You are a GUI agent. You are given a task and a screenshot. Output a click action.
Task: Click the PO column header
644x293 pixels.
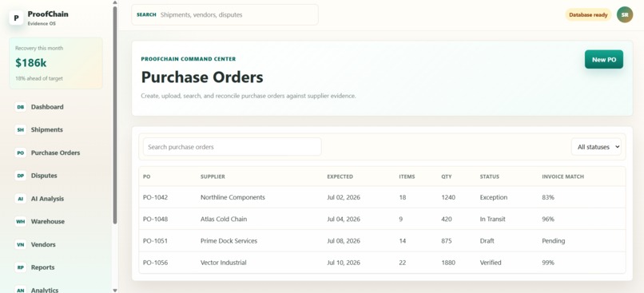pyautogui.click(x=147, y=177)
